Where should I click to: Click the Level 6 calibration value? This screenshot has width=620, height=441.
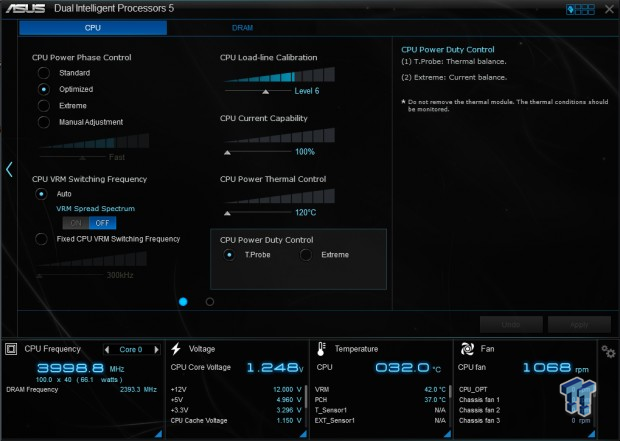[307, 91]
